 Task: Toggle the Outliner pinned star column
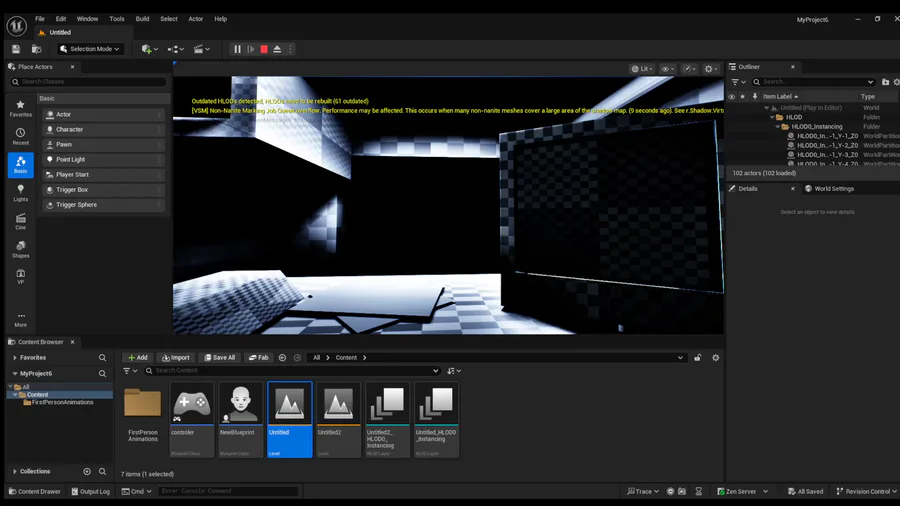coord(742,97)
